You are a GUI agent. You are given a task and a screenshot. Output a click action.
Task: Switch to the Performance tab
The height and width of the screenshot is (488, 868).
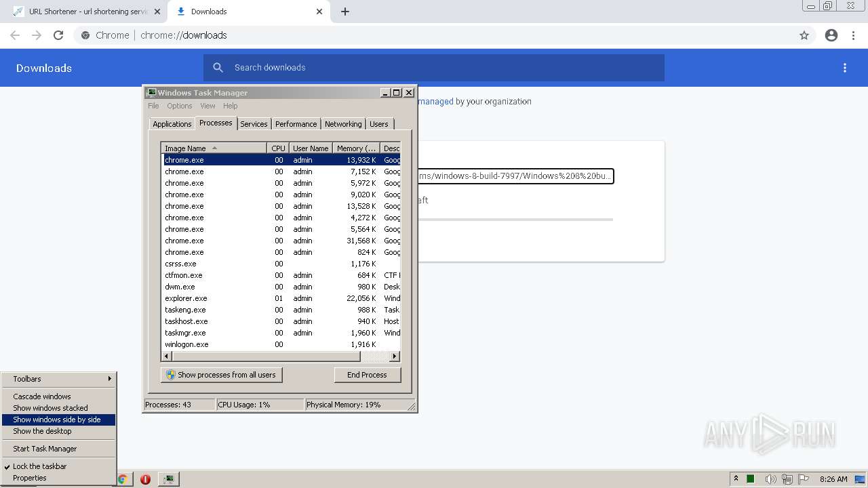coord(296,124)
